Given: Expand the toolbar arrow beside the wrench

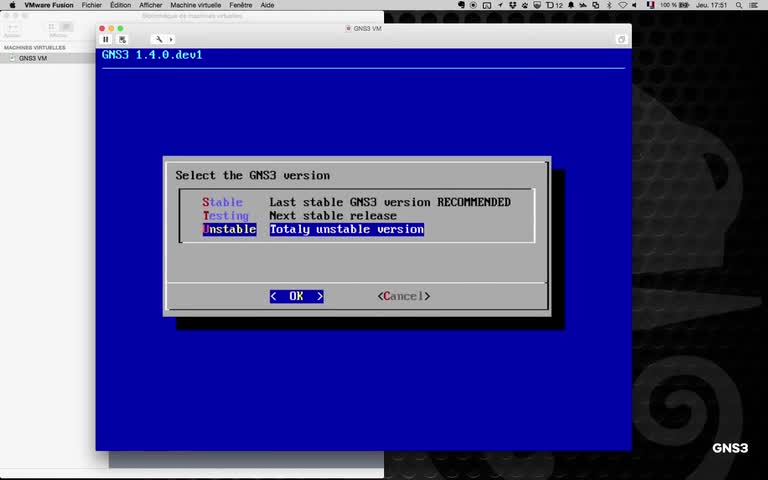Looking at the screenshot, I should (x=171, y=39).
